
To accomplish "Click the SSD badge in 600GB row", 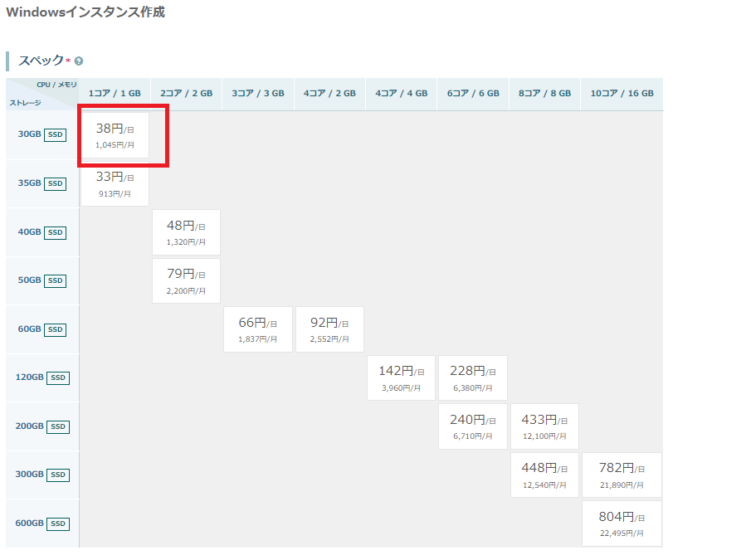I will pyautogui.click(x=58, y=523).
